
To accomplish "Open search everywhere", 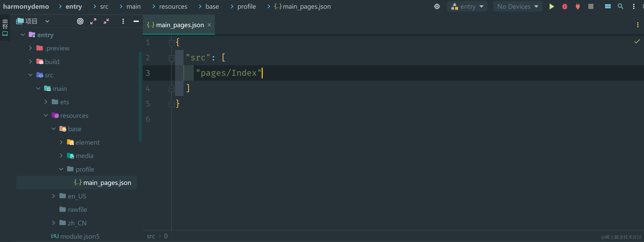I will tap(620, 6).
